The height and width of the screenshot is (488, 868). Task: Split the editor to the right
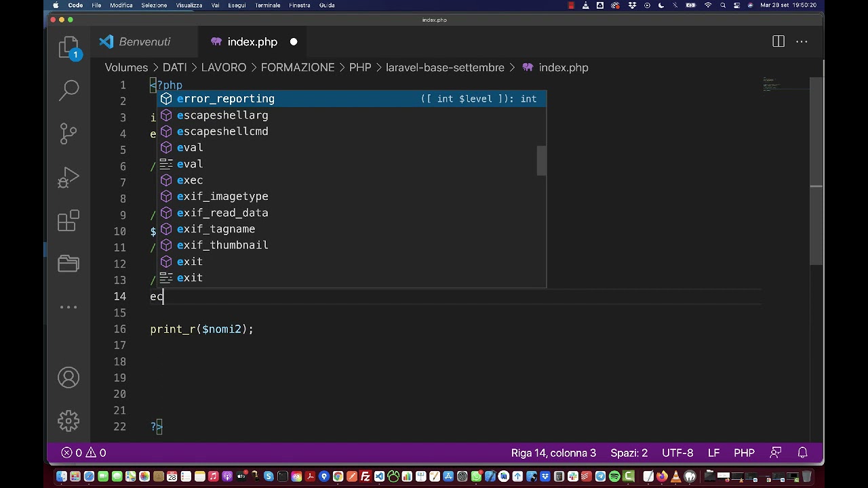pos(778,42)
